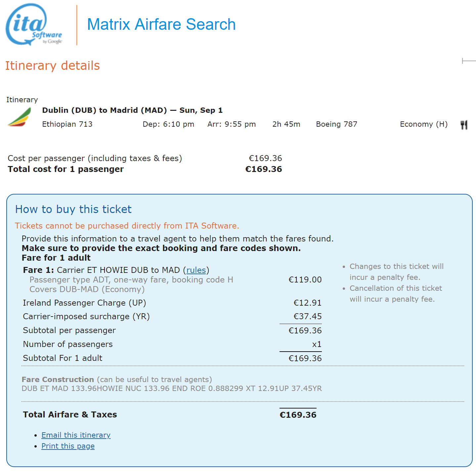Click the Carrier-imposed surcharge (YR) row
476x473 pixels.
tap(172, 317)
